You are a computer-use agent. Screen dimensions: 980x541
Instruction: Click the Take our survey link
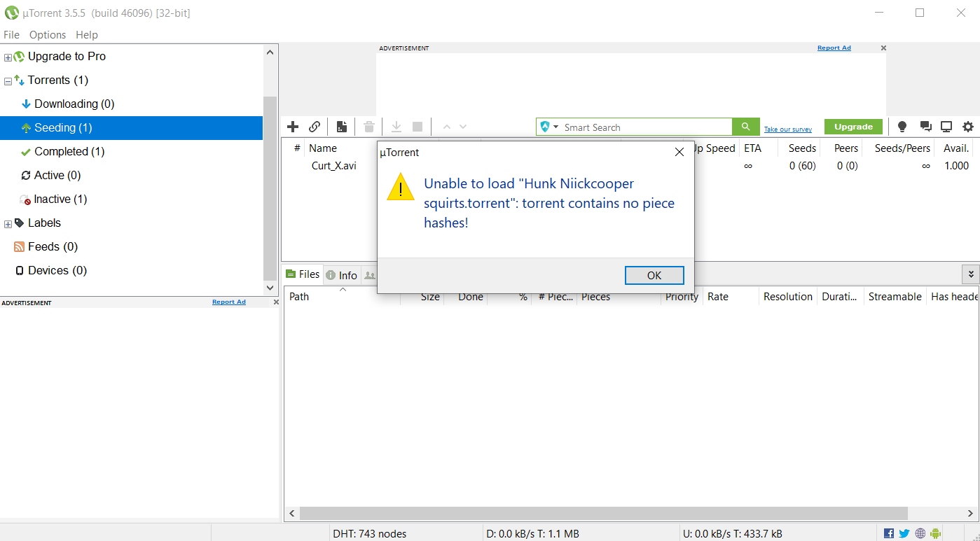pyautogui.click(x=788, y=129)
